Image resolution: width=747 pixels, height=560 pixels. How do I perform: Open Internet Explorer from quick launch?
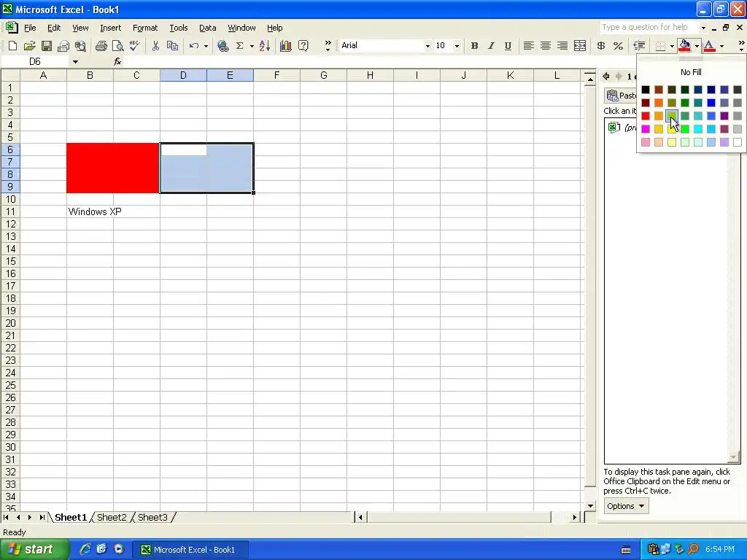point(85,550)
